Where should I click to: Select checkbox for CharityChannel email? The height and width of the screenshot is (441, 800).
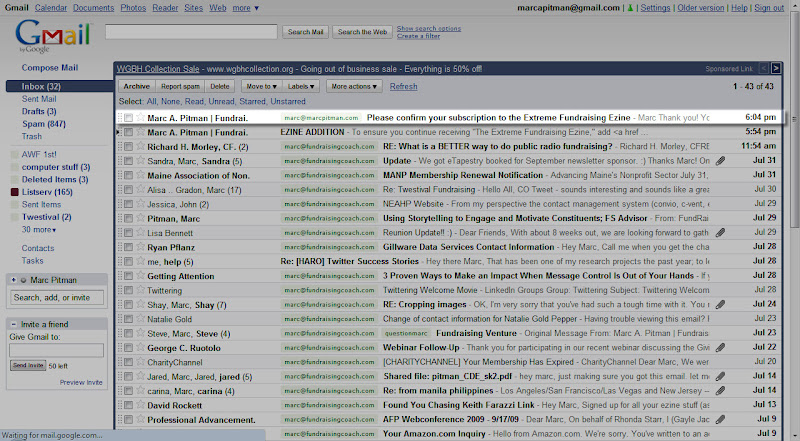(x=128, y=362)
